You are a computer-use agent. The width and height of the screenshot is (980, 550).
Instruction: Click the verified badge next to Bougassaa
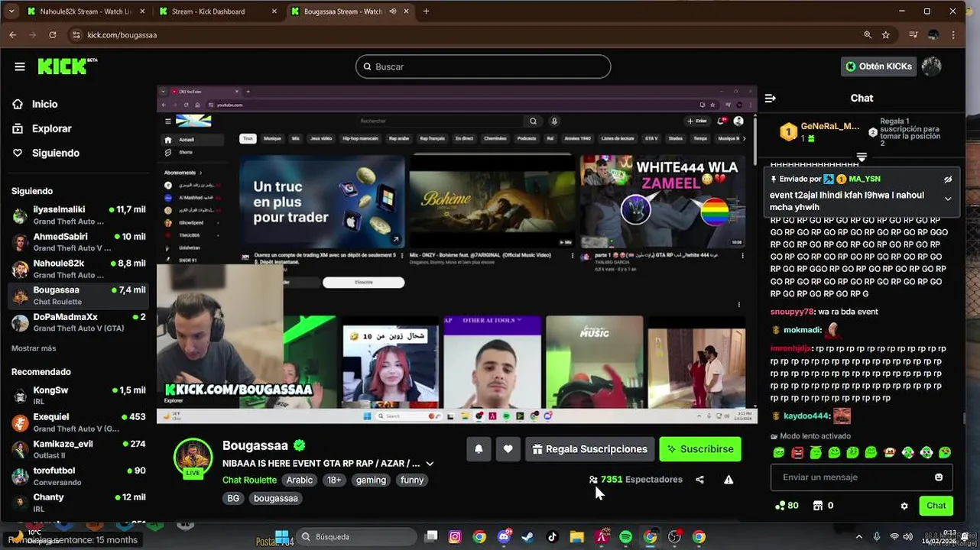tap(300, 445)
